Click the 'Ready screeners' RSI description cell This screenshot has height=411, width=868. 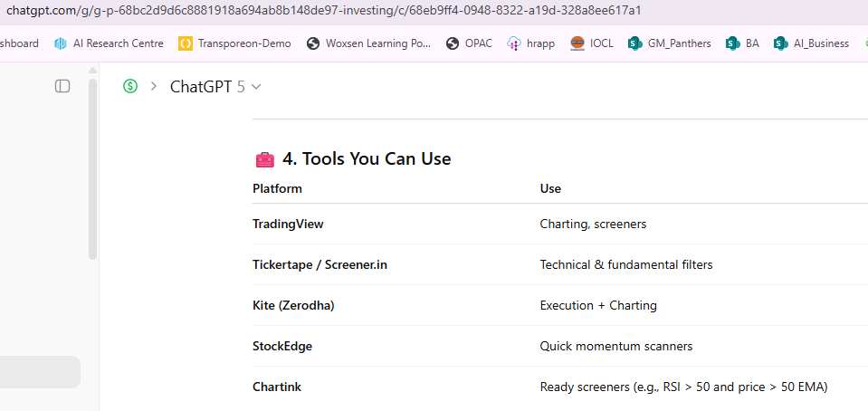coord(683,387)
